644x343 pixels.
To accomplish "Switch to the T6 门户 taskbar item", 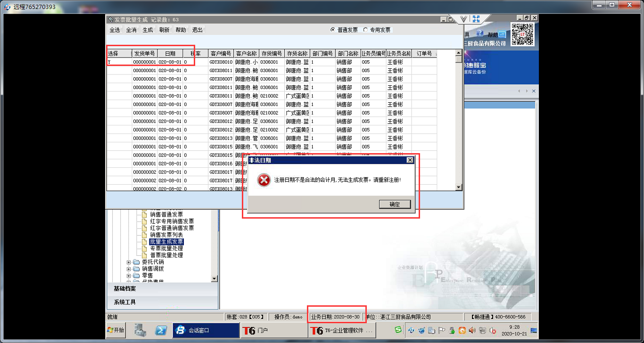I will [273, 330].
